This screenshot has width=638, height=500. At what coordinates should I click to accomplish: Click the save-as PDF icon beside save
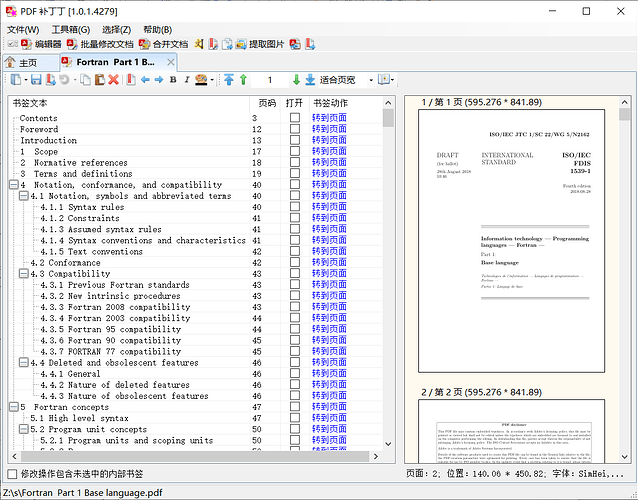pos(50,80)
